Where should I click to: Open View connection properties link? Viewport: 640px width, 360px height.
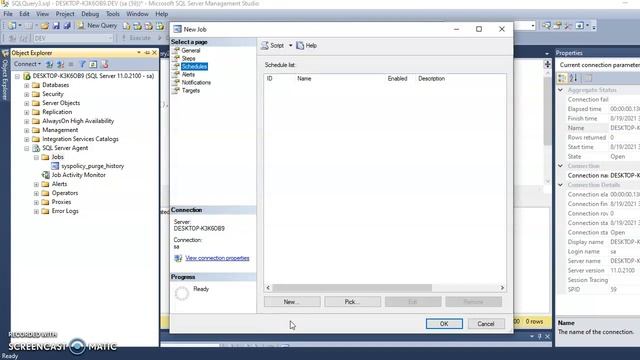pos(217,258)
